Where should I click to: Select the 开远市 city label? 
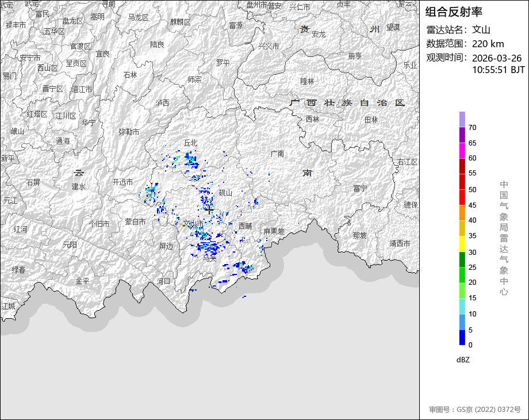pos(122,182)
